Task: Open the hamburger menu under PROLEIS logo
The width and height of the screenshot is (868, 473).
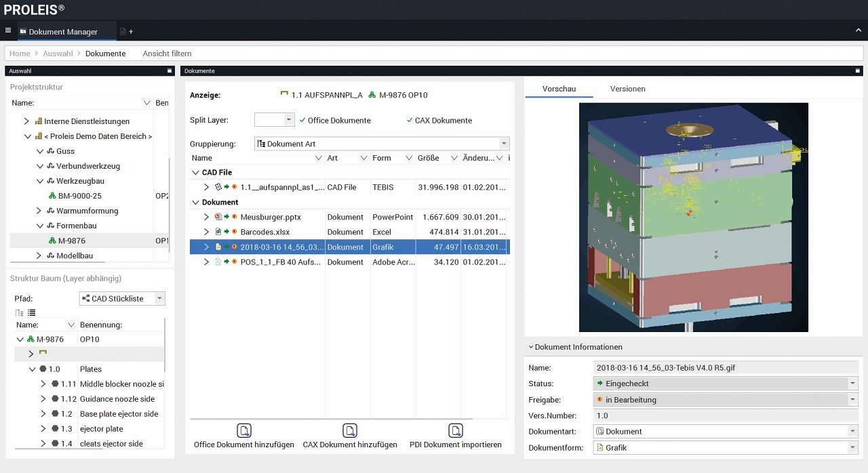Action: pyautogui.click(x=8, y=30)
